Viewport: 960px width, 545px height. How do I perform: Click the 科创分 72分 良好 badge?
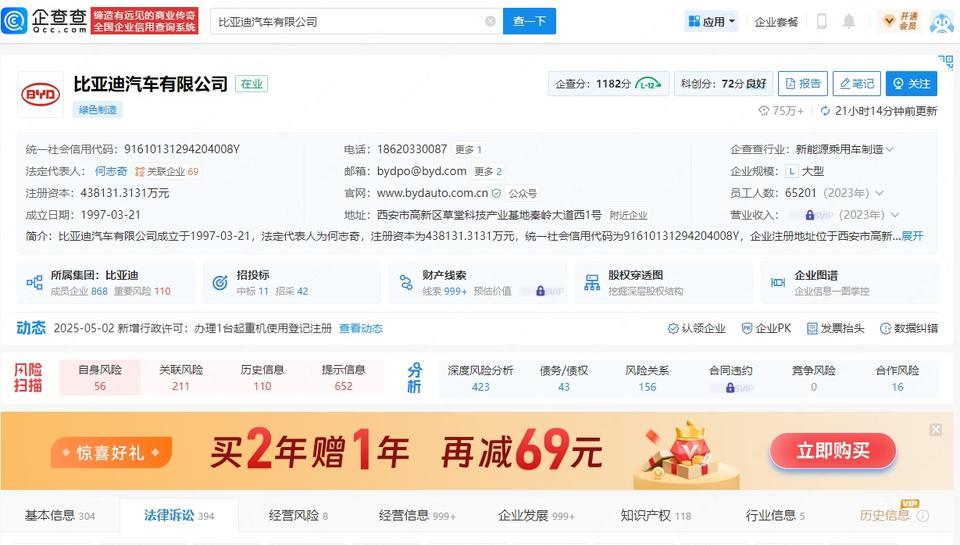click(x=723, y=84)
